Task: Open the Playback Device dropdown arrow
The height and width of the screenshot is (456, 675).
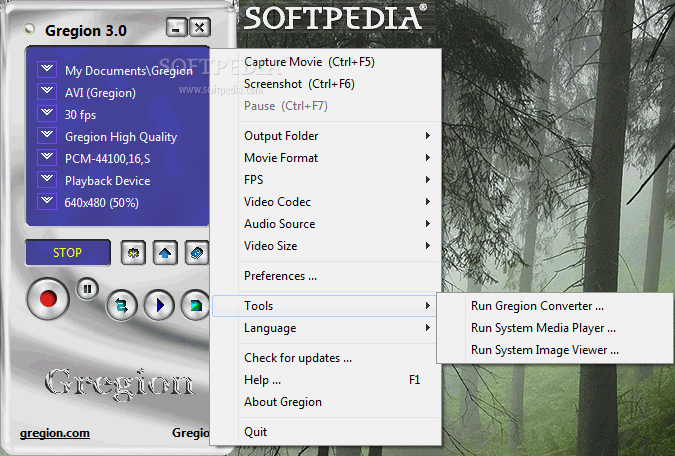Action: tap(47, 180)
